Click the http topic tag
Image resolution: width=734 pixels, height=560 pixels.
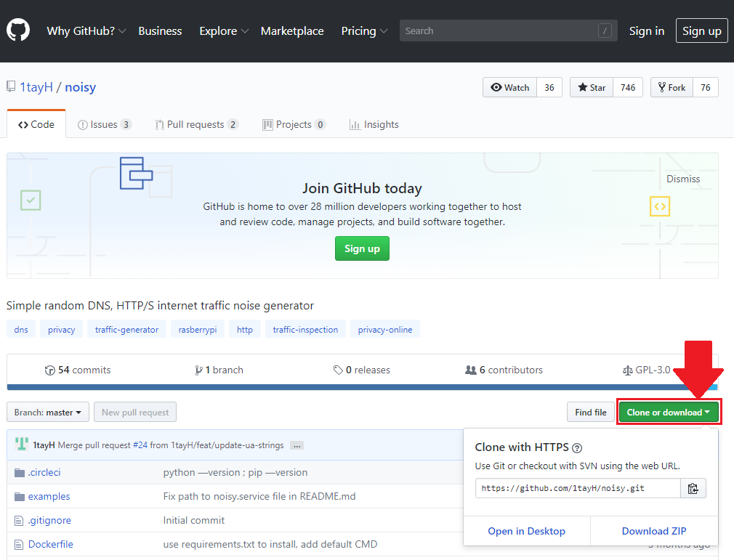click(245, 329)
